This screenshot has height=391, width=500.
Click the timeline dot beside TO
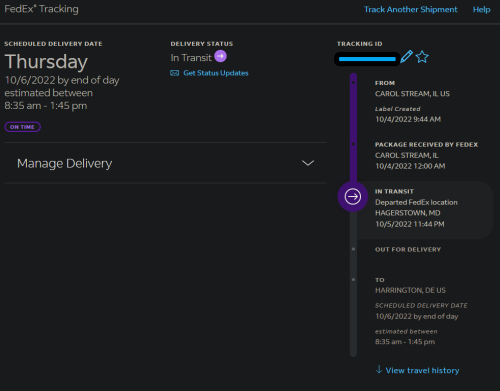[x=353, y=279]
